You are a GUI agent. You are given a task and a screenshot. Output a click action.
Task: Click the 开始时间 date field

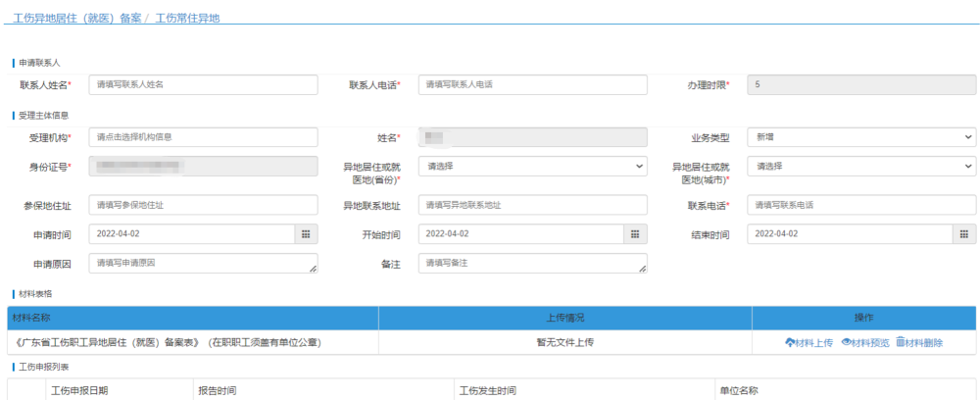point(521,233)
